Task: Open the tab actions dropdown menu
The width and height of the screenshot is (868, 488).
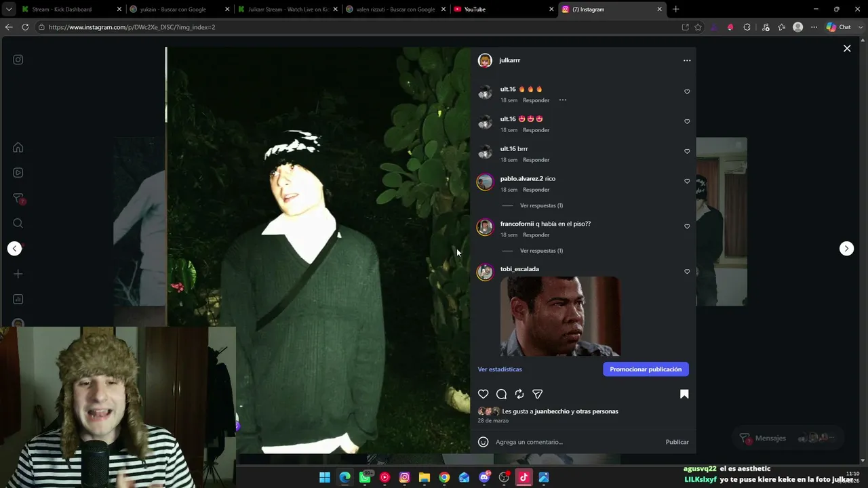Action: tap(9, 9)
